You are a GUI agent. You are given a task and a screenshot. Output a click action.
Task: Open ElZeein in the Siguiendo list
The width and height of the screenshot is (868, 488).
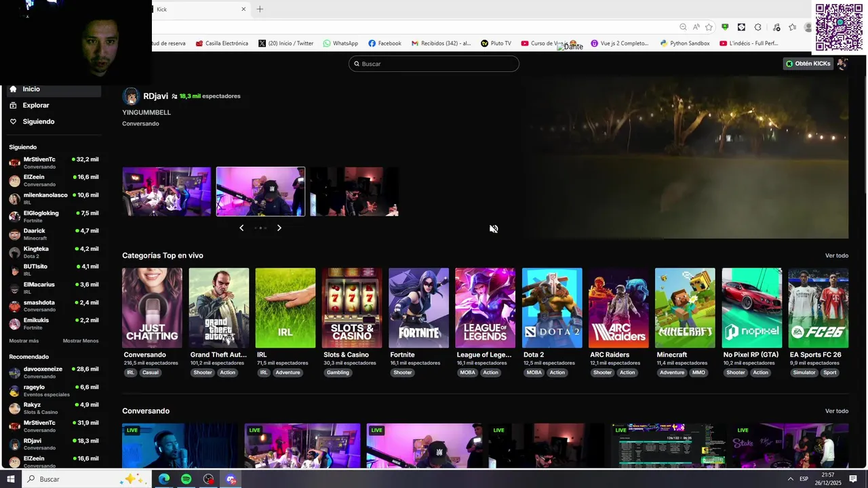(54, 180)
